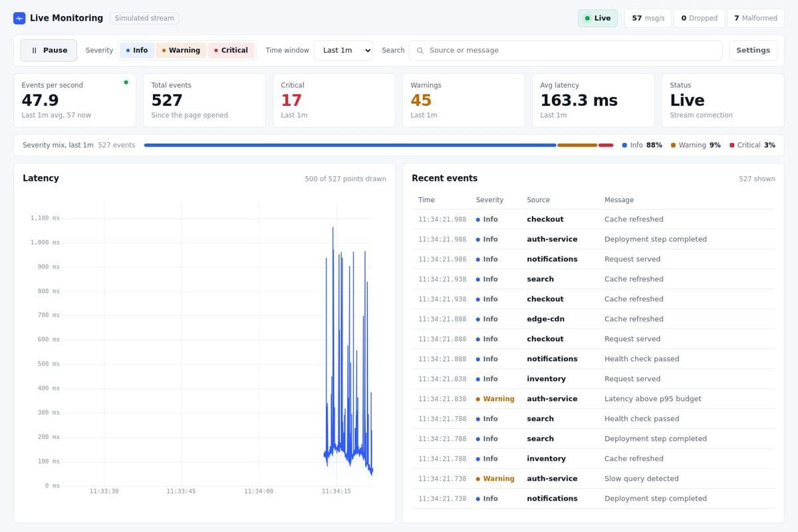Click the Message column header
Screen dimensions: 798x532
pos(619,199)
